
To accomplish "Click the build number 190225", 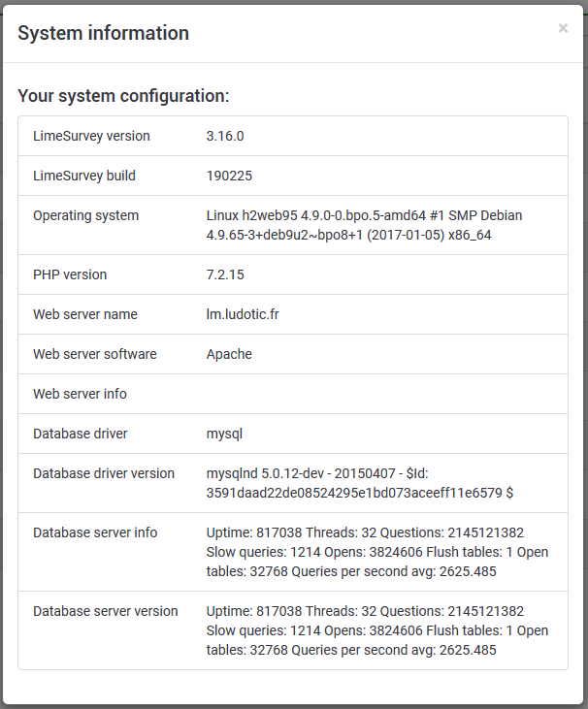I will 229,176.
